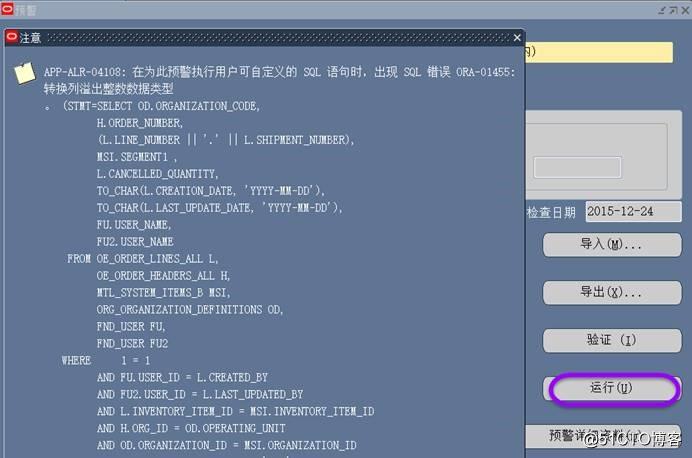Click the H.ORDER_NUMBER line
This screenshot has height=458, width=692.
(x=140, y=123)
